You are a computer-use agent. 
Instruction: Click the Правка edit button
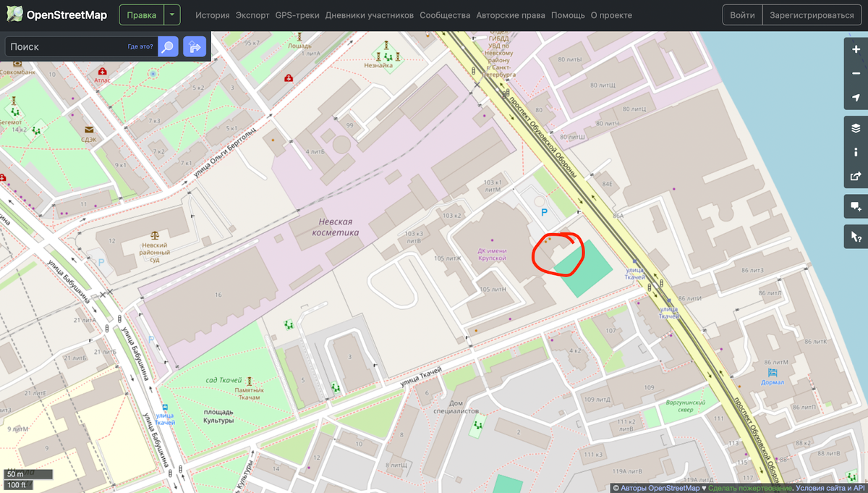pos(142,14)
